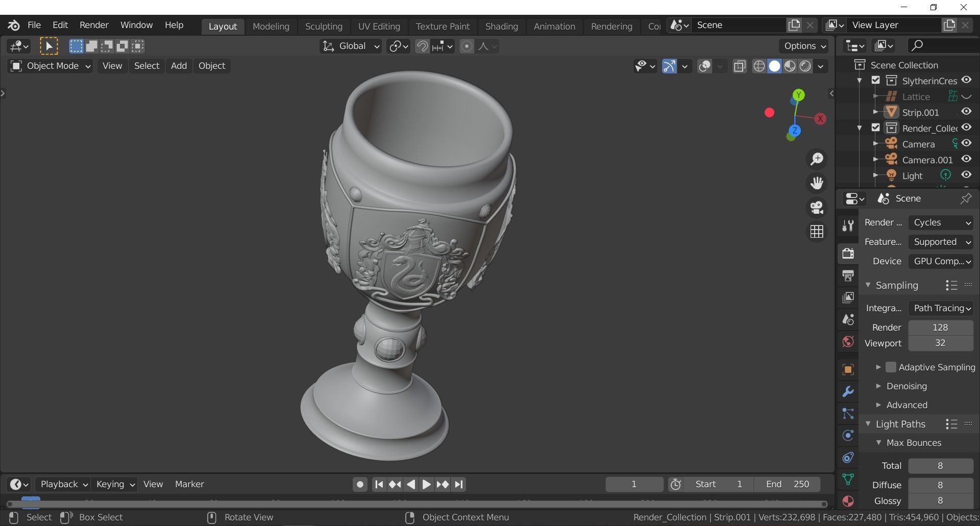Select the Tweak select tool icon
Viewport: 980px width, 526px height.
pyautogui.click(x=49, y=46)
